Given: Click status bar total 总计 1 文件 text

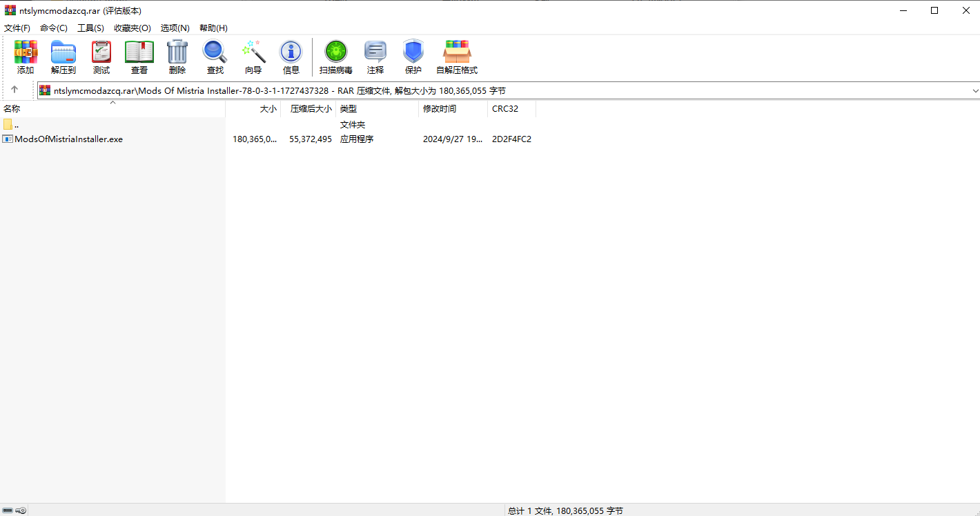Looking at the screenshot, I should pyautogui.click(x=565, y=511).
